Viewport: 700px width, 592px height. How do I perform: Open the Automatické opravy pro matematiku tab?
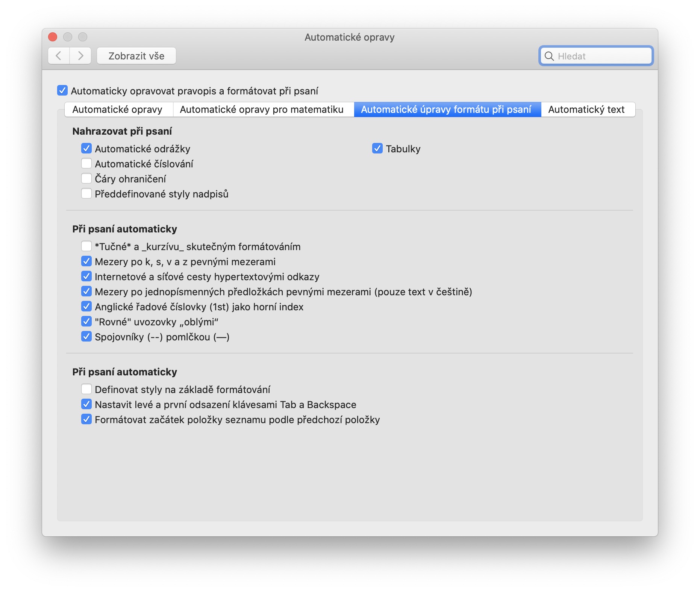tap(262, 109)
